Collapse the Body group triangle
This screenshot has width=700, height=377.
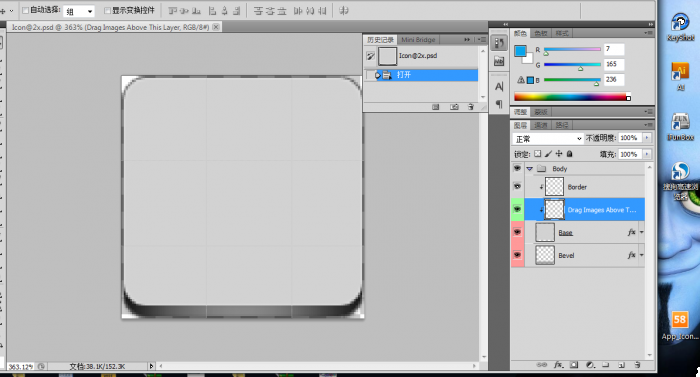tap(529, 169)
